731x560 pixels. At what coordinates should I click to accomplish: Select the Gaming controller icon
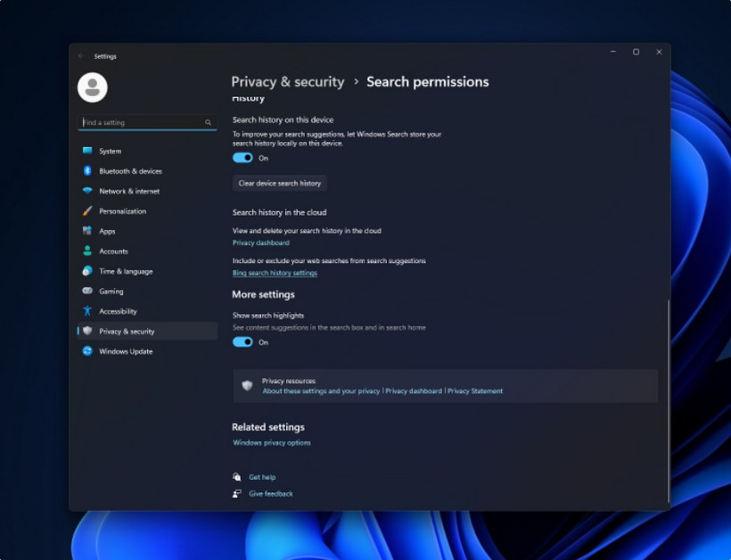coord(87,292)
